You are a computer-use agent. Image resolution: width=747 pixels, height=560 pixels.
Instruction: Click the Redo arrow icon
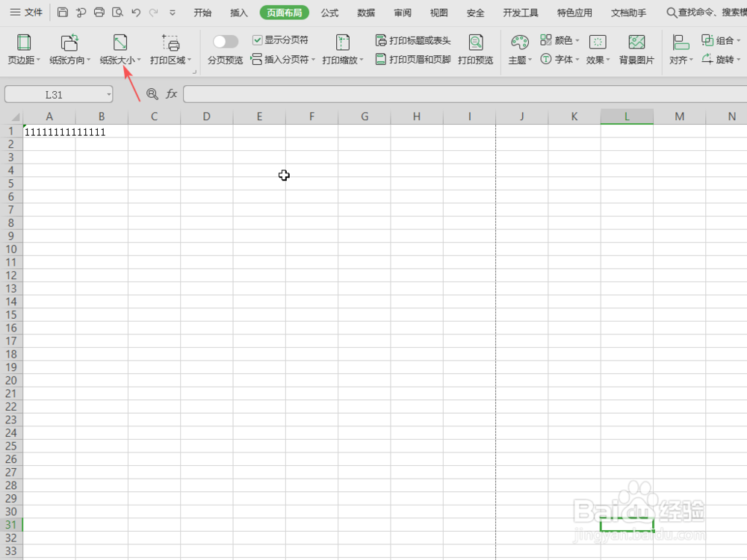click(x=153, y=13)
